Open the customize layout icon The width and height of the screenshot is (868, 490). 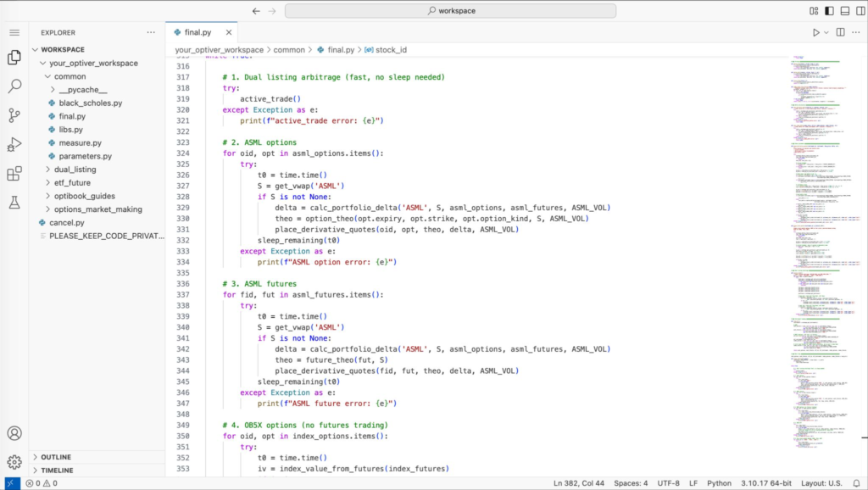click(814, 10)
